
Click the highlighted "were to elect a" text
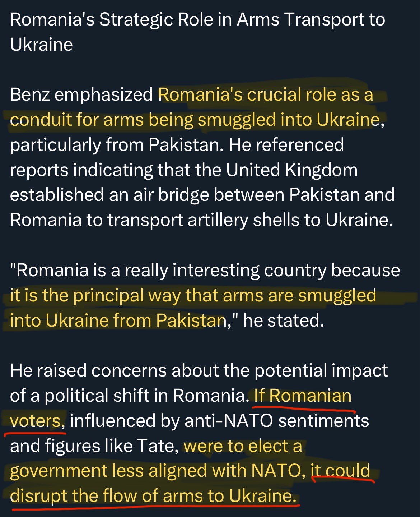(243, 446)
